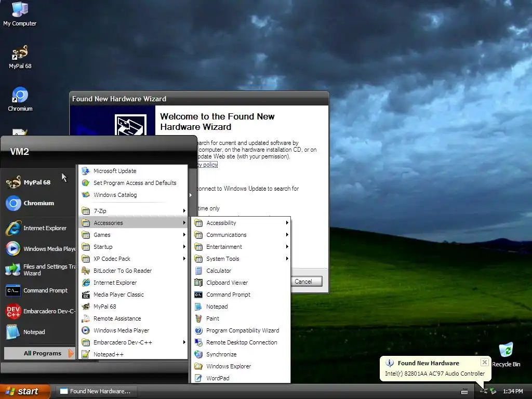Open the privacy policy link in wizard
Image resolution: width=532 pixels, height=399 pixels.
[x=207, y=165]
